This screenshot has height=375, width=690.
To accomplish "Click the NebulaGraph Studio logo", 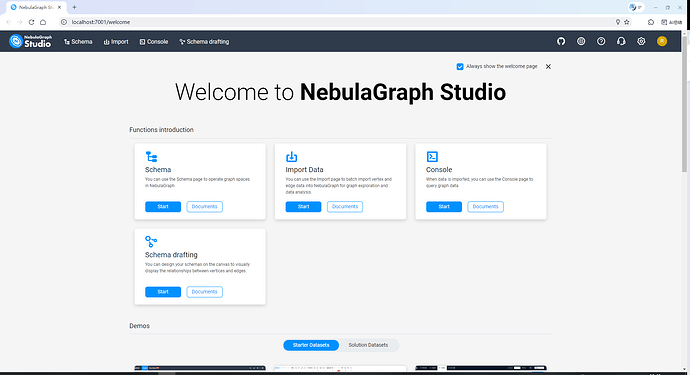I will (30, 41).
